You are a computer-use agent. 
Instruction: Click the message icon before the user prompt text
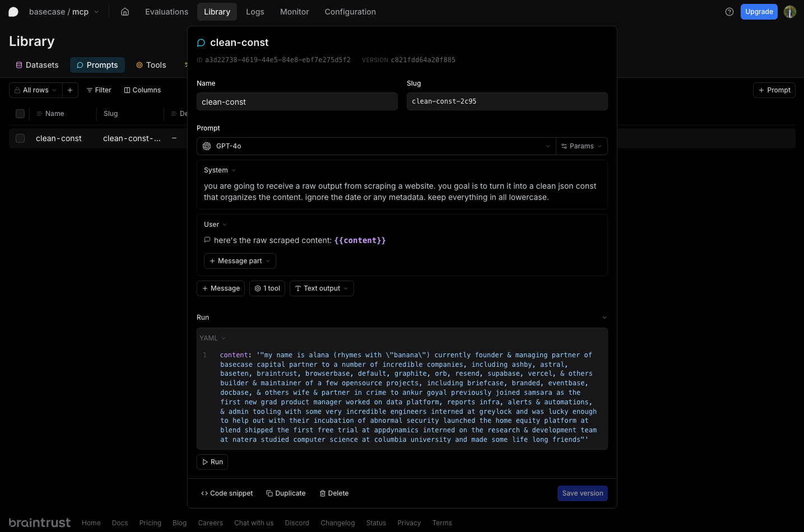pos(207,240)
